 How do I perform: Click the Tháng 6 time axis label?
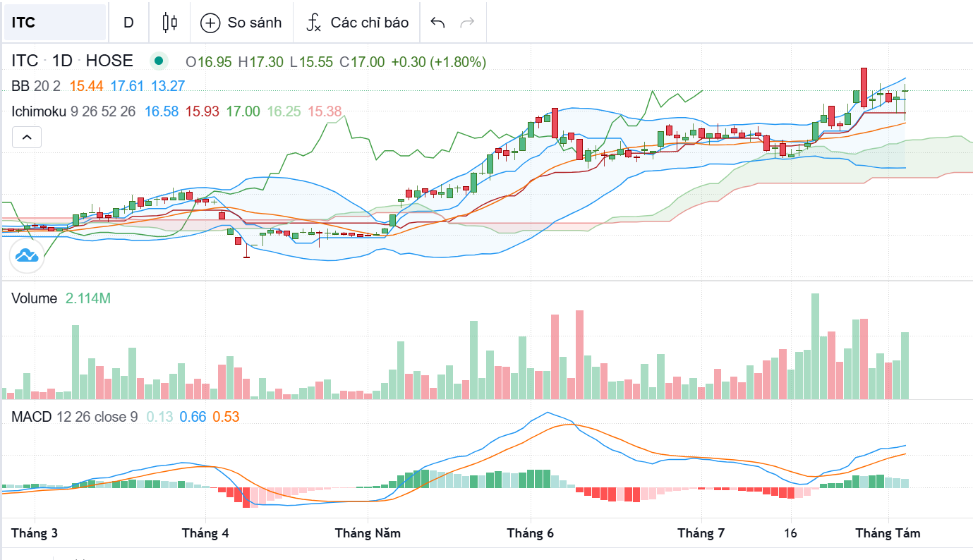[x=530, y=533]
